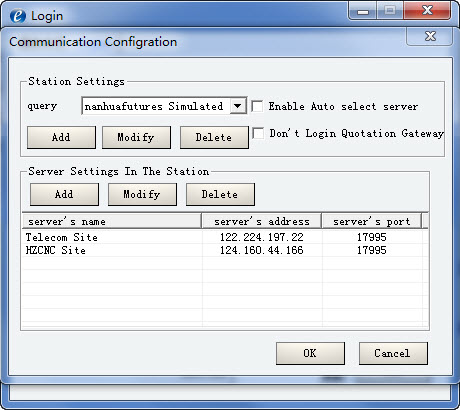Sort by server's address column header
Viewport: 460px width, 410px height.
(x=262, y=222)
